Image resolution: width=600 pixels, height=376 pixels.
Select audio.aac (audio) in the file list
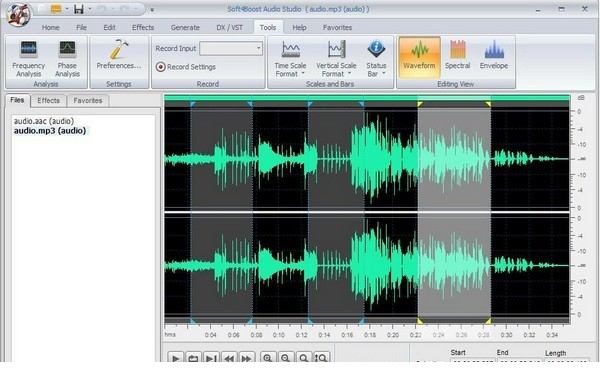(44, 121)
